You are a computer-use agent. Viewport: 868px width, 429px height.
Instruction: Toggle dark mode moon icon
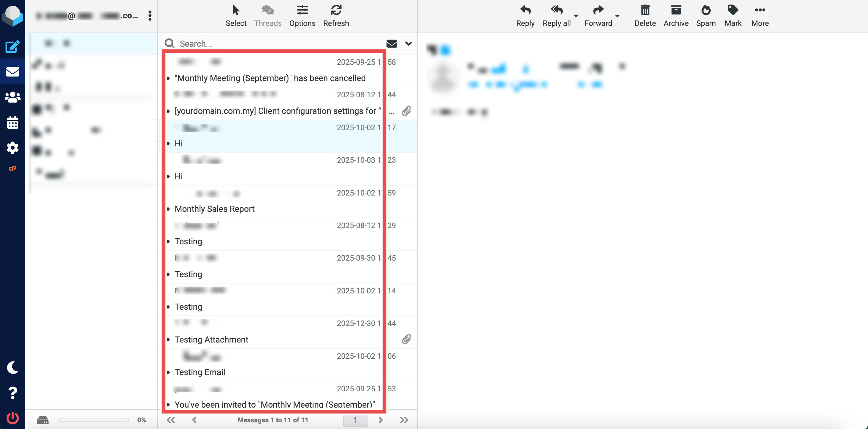tap(12, 367)
